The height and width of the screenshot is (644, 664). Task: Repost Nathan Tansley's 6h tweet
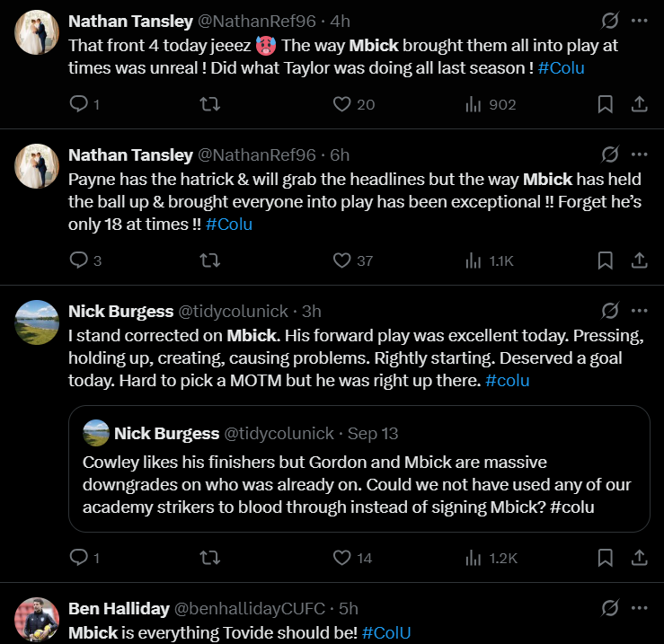click(208, 261)
